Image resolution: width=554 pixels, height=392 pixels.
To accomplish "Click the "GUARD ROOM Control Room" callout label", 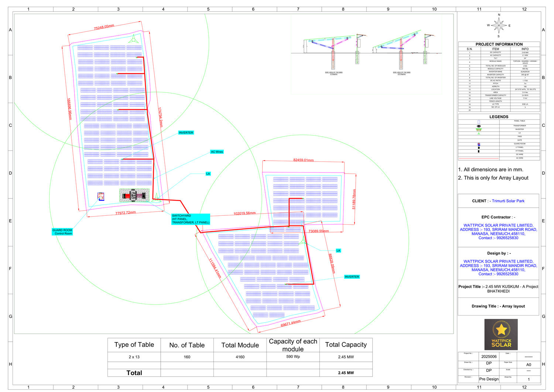I will pyautogui.click(x=62, y=232).
